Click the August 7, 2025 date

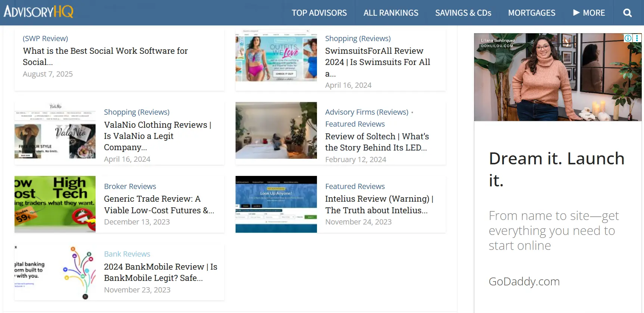tap(48, 74)
